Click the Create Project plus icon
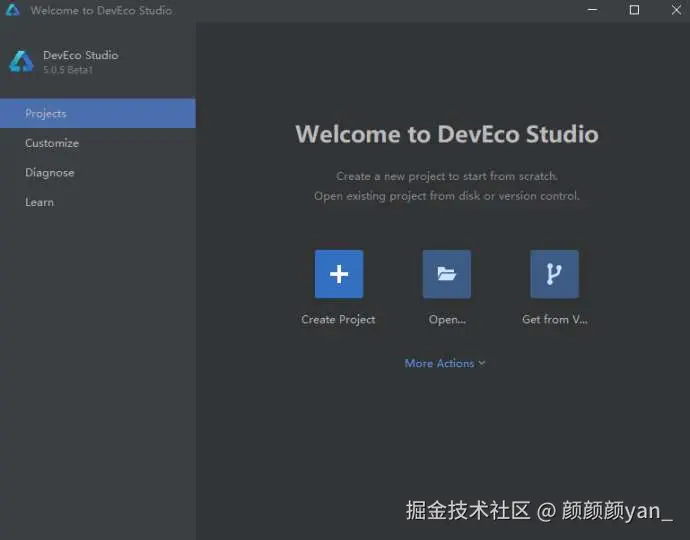The image size is (690, 540). 339,274
